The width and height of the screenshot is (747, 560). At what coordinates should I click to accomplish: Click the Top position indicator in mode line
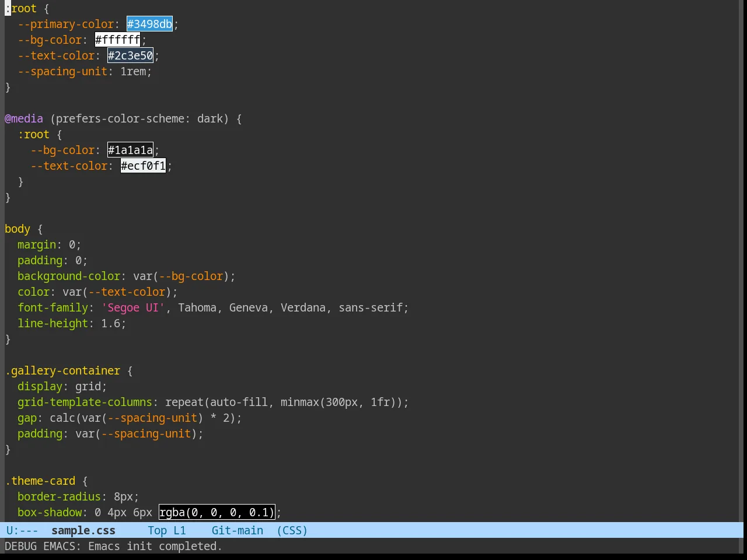pos(157,530)
